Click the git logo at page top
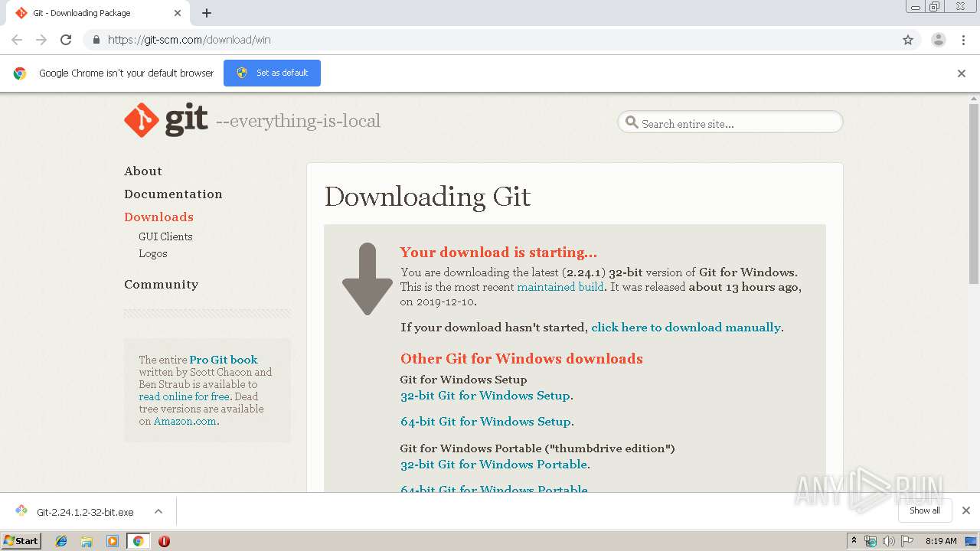980x551 pixels. point(166,120)
